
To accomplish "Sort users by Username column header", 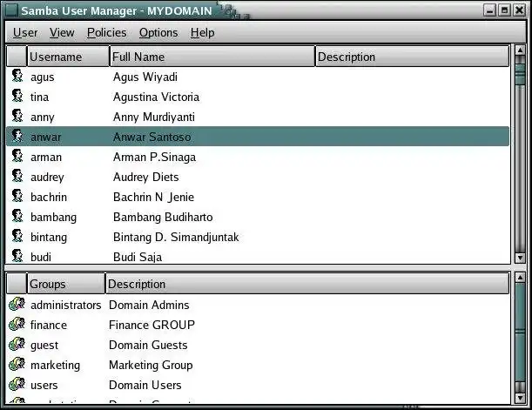I will point(68,57).
